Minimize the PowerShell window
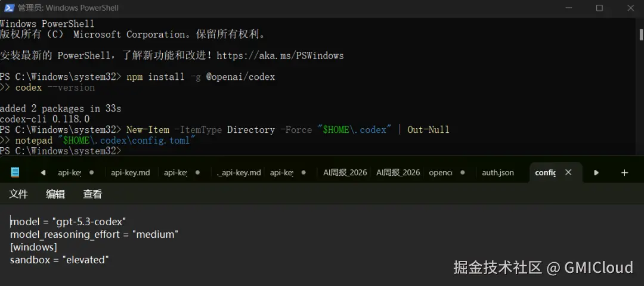Viewport: 644px width, 286px height. (568, 8)
